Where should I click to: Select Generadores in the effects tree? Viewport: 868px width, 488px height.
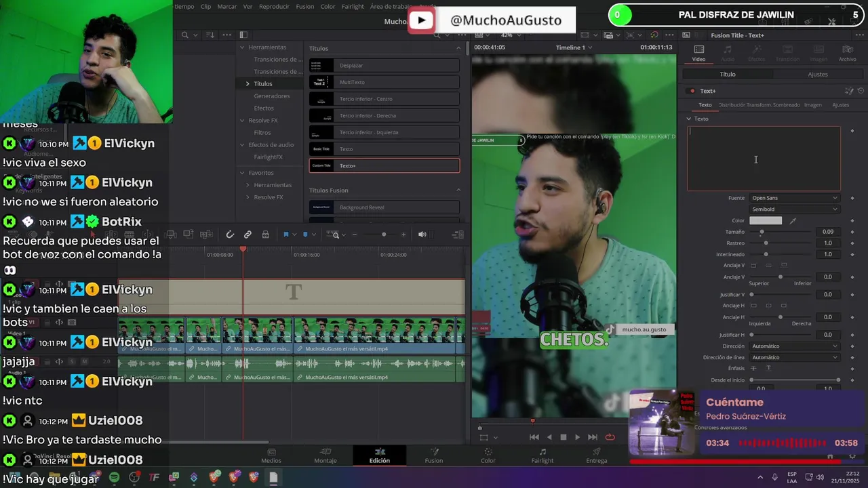pos(271,96)
